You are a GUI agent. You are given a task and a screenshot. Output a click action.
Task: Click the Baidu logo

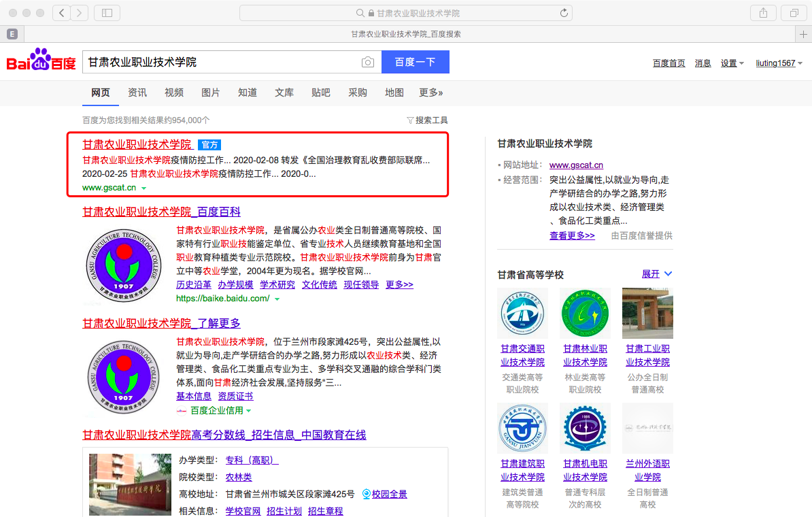point(41,61)
